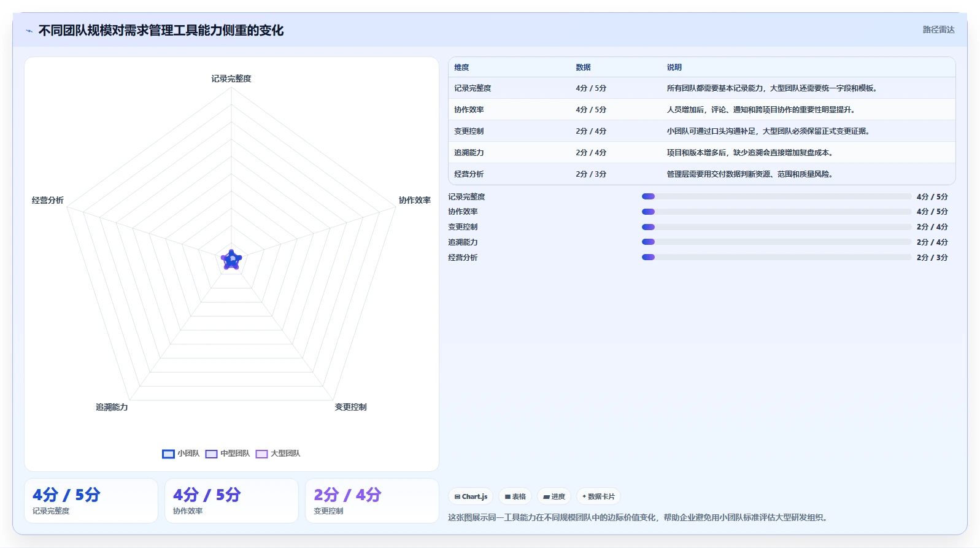Select the 追溯能力 table row cell
The height and width of the screenshot is (548, 980).
469,153
